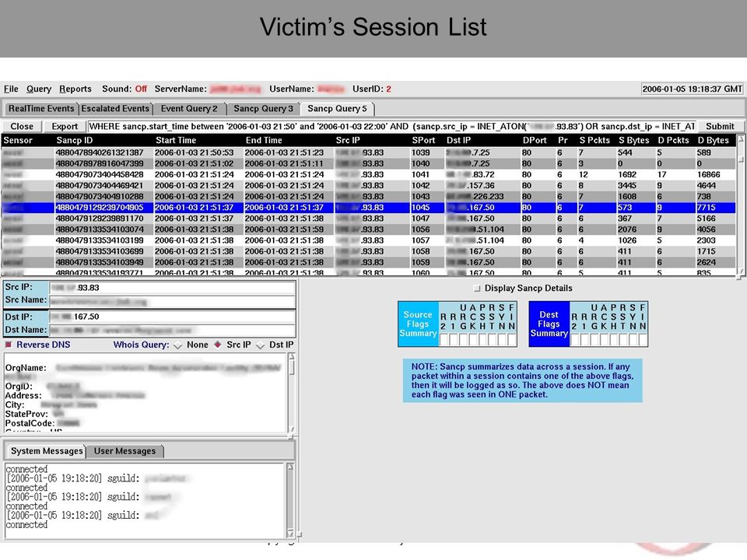Click the Submit query button
The height and width of the screenshot is (560, 747).
pyautogui.click(x=719, y=126)
